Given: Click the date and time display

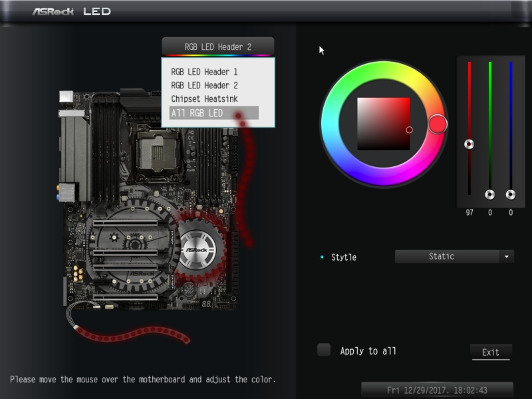Looking at the screenshot, I should (x=437, y=390).
